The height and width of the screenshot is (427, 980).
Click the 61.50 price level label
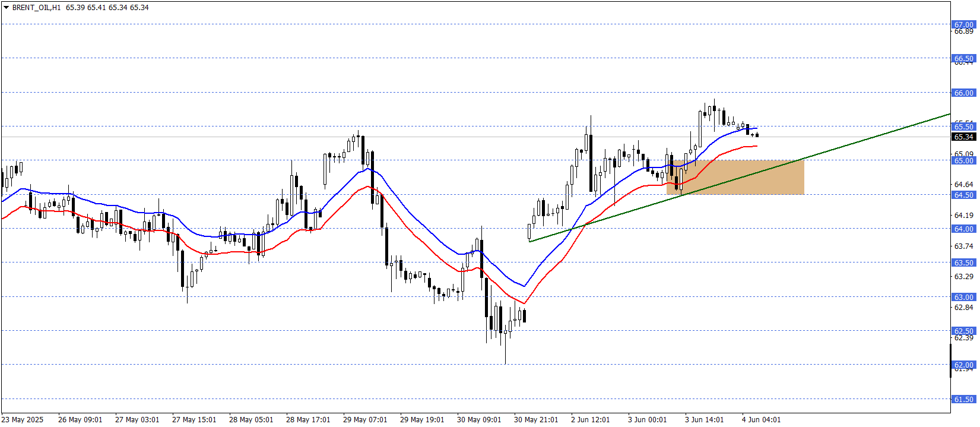tap(964, 400)
